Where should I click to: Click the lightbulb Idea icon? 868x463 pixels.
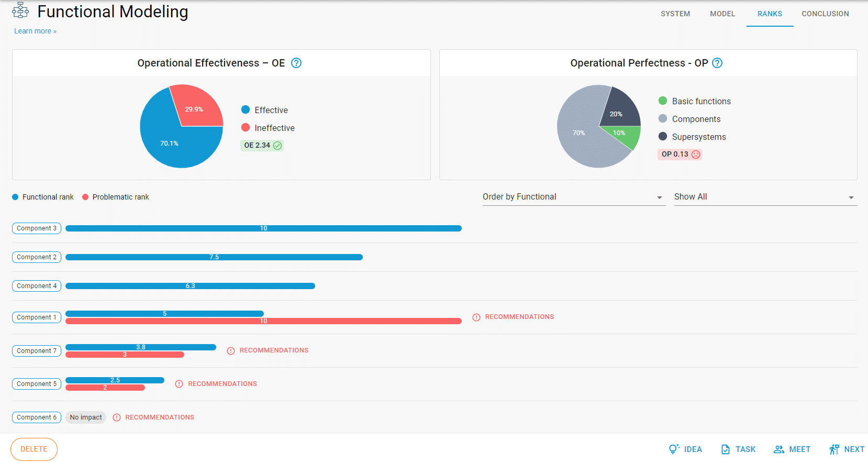pyautogui.click(x=674, y=449)
